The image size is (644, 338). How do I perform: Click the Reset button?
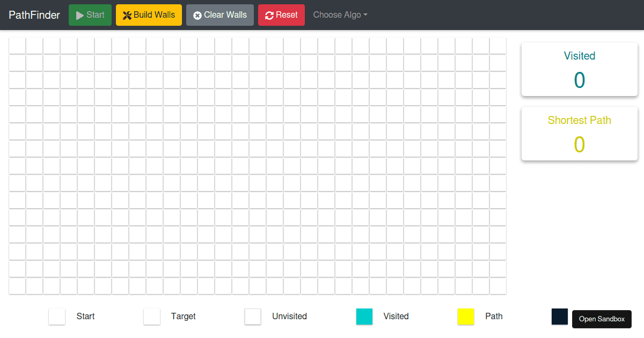pos(281,14)
